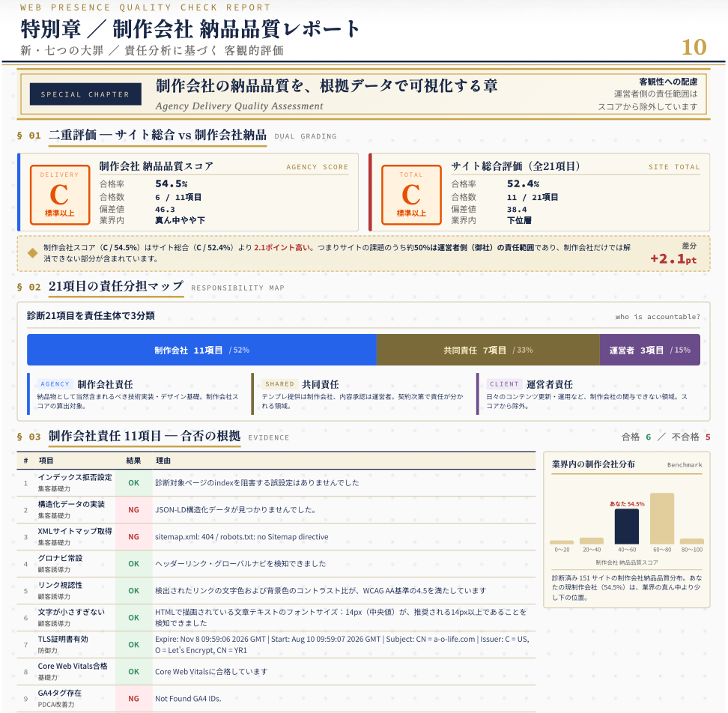
Task: Select the GA4タグ存在 item name
Action: click(x=60, y=693)
